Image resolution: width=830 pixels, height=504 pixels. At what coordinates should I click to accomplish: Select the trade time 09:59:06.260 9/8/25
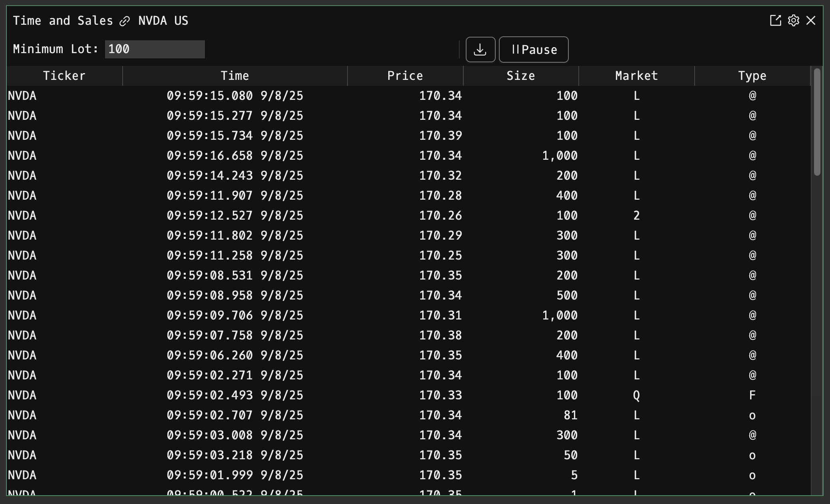235,355
